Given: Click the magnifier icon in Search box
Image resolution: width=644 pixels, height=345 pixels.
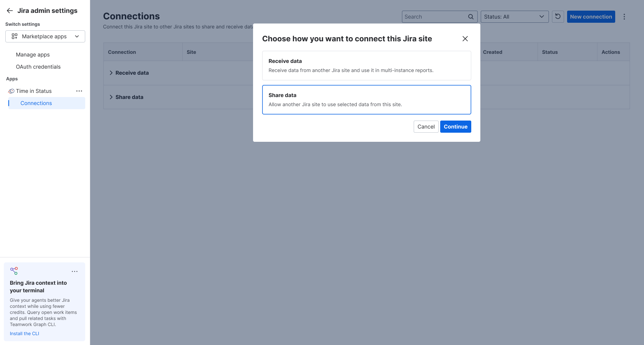Looking at the screenshot, I should (471, 17).
